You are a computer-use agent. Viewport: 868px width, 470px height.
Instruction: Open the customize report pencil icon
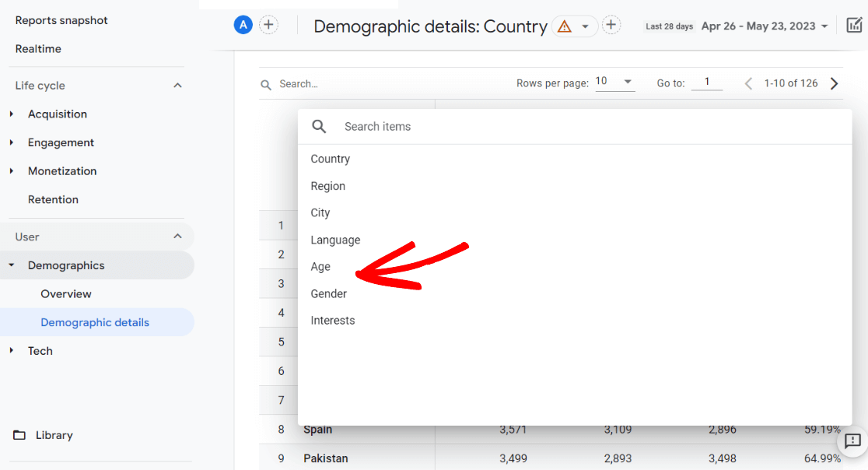coord(853,26)
